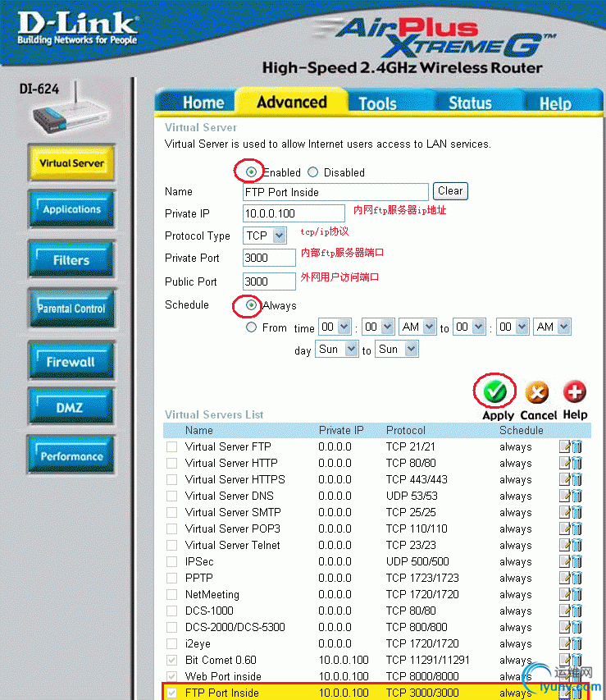Open the Filters sidebar page

click(71, 260)
